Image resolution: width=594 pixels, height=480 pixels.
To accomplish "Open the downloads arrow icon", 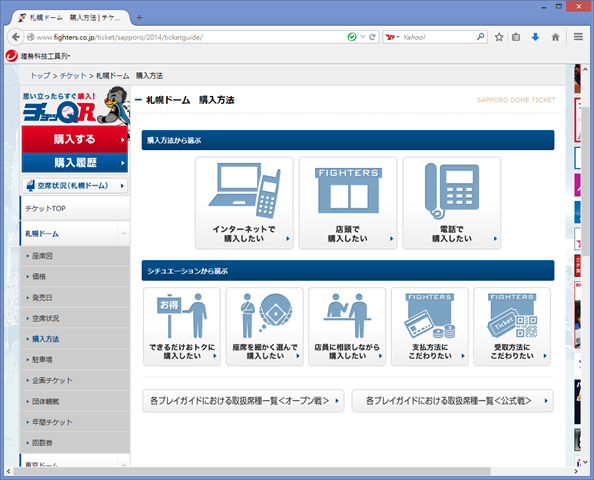I will 535,37.
